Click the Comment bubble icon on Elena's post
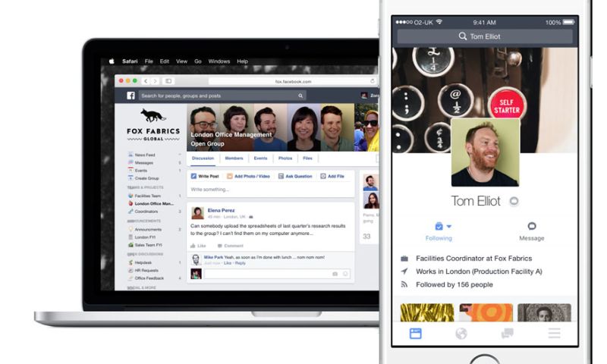The width and height of the screenshot is (607, 364). coord(219,246)
